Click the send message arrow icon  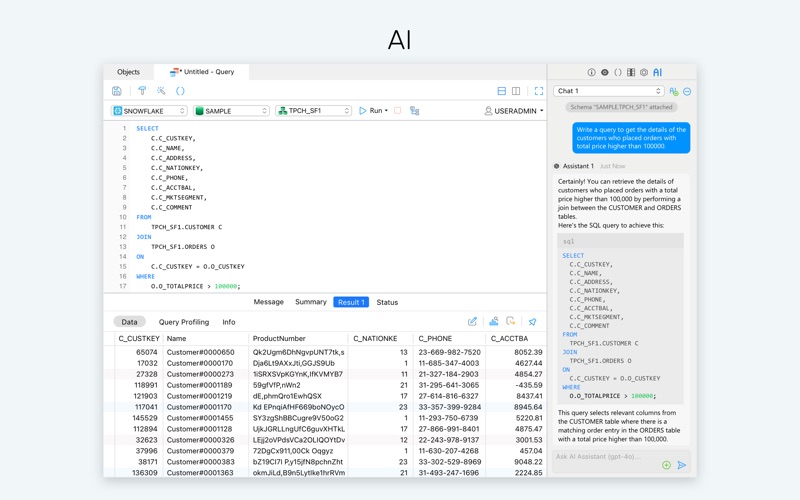(x=682, y=465)
